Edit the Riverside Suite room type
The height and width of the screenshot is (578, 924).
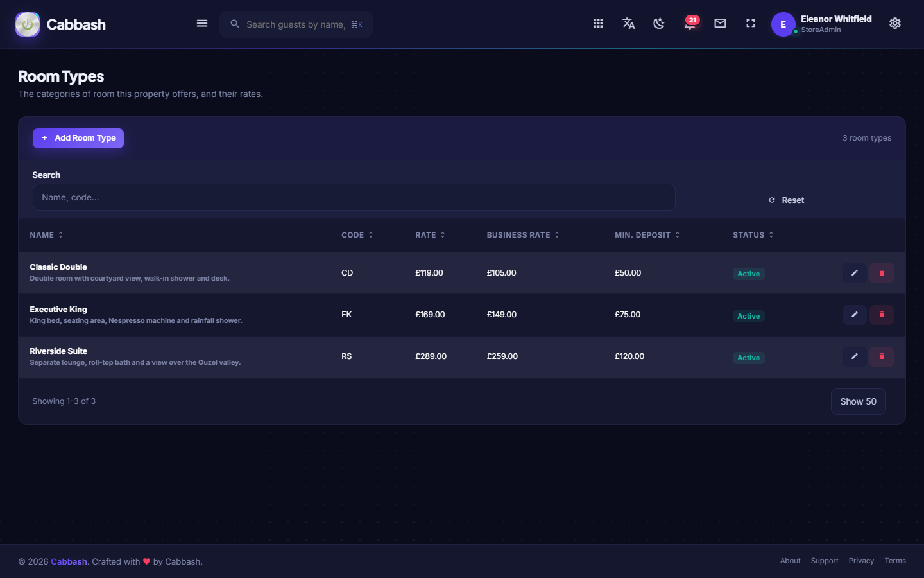pyautogui.click(x=855, y=356)
